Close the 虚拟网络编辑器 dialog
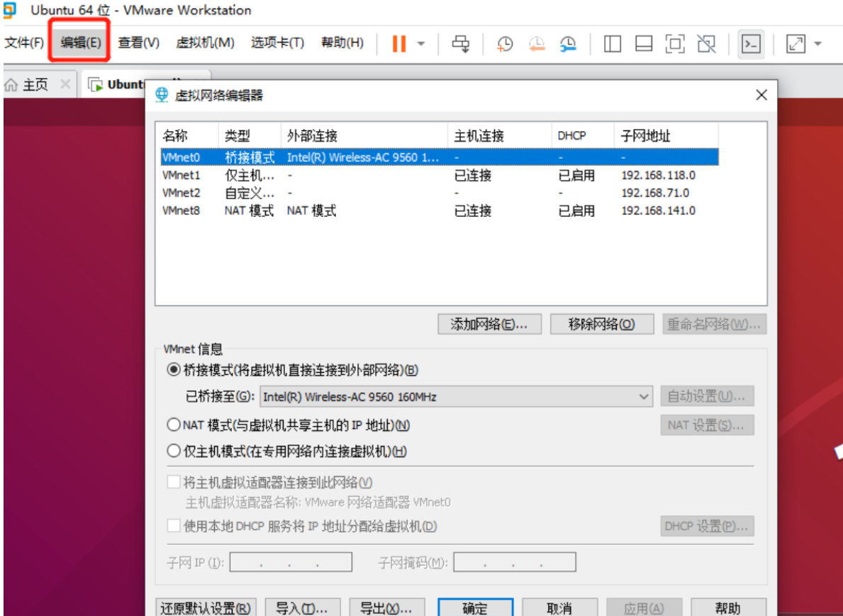The image size is (843, 616). click(761, 95)
